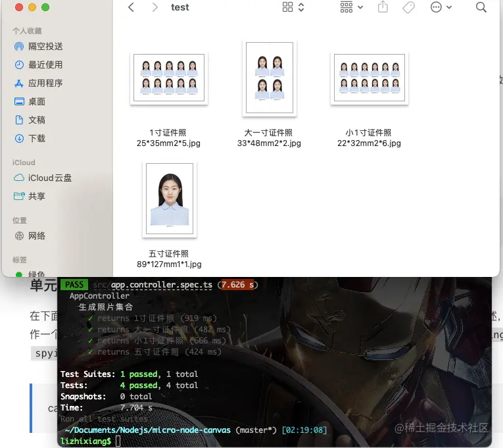Select 小1寸证件照 22*32mm2*6.jpg thumbnail
The width and height of the screenshot is (503, 448).
[370, 78]
